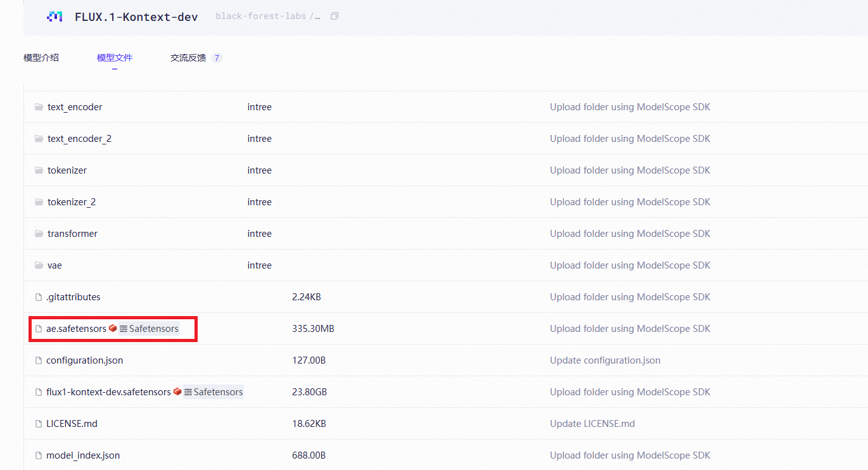
Task: Click the ae.safetensors file icon
Action: pos(39,329)
